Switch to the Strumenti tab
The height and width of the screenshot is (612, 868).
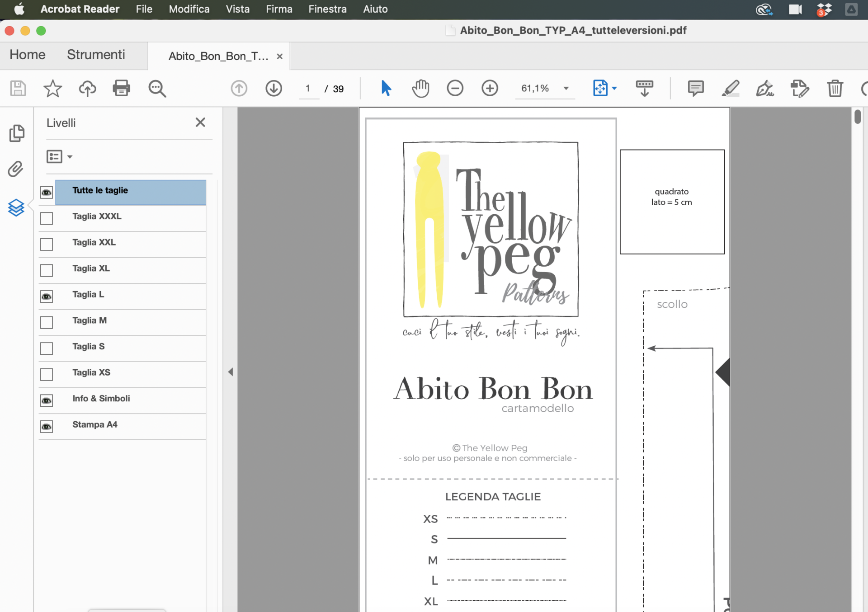[x=96, y=55]
